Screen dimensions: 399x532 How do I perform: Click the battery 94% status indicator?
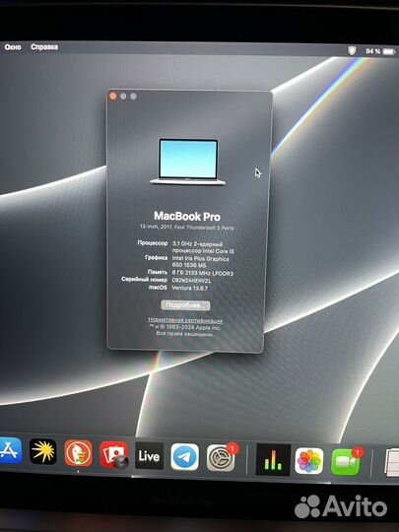(380, 51)
